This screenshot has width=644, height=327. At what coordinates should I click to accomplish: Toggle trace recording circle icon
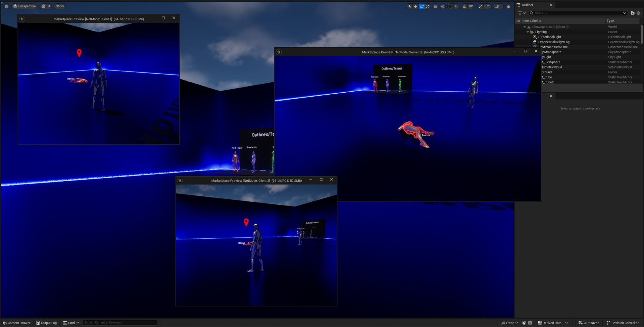coord(524,323)
